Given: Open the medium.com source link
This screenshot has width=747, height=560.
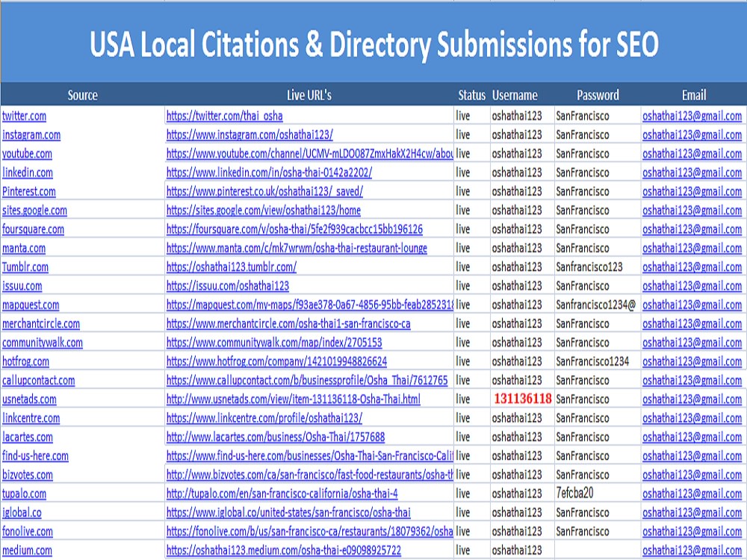Looking at the screenshot, I should 27,550.
